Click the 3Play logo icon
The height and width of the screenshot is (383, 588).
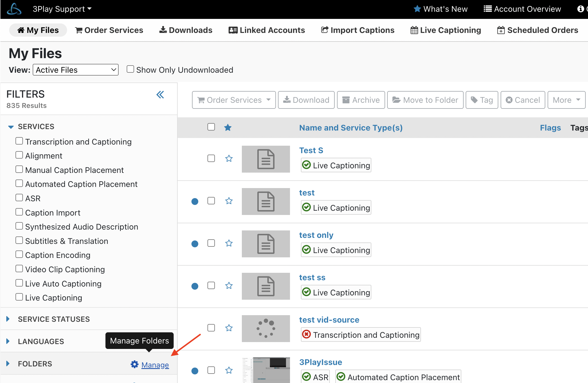tap(14, 9)
